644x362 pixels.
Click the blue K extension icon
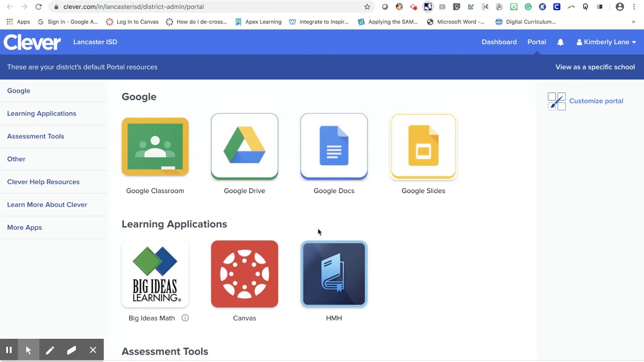pyautogui.click(x=542, y=7)
